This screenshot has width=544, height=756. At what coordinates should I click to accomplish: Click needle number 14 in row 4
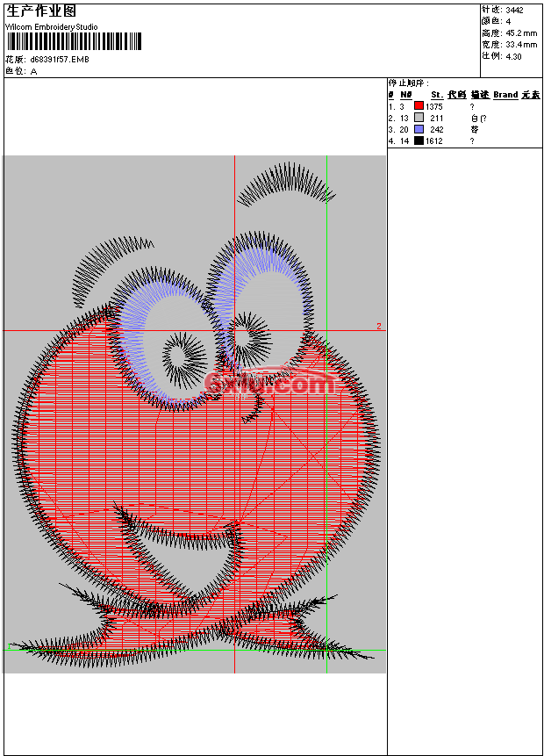404,141
